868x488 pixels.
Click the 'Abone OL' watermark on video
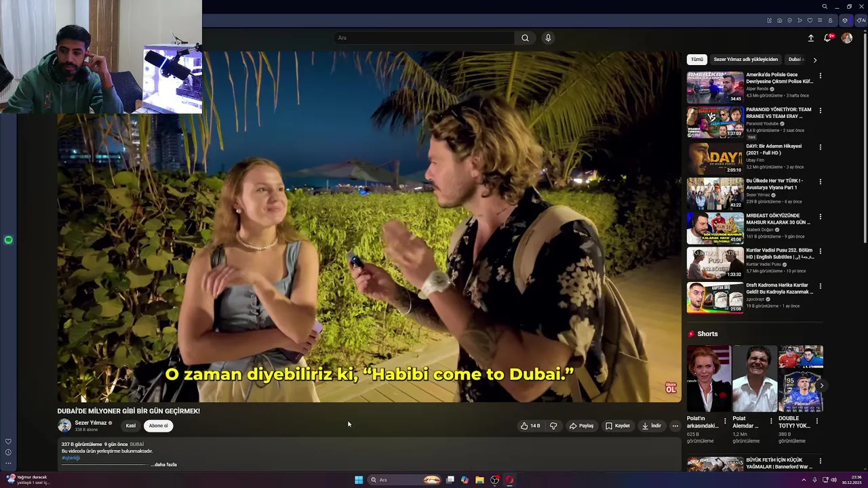click(671, 388)
